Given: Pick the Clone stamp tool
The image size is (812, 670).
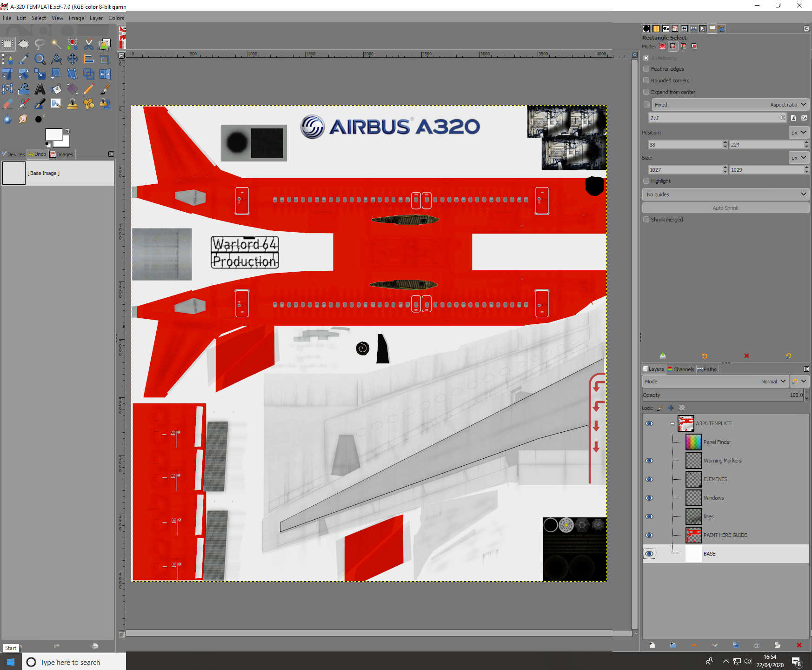Looking at the screenshot, I should coord(73,104).
